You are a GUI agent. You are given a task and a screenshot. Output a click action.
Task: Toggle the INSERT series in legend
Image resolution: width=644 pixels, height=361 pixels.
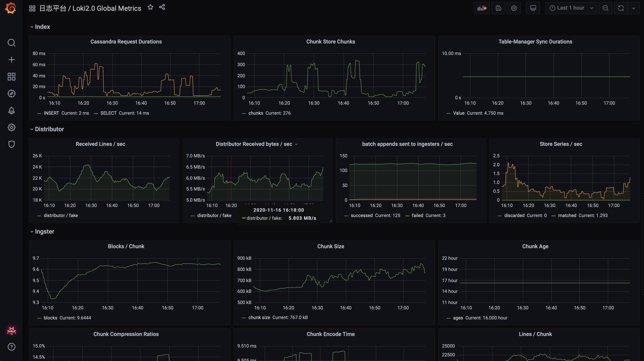pos(51,113)
